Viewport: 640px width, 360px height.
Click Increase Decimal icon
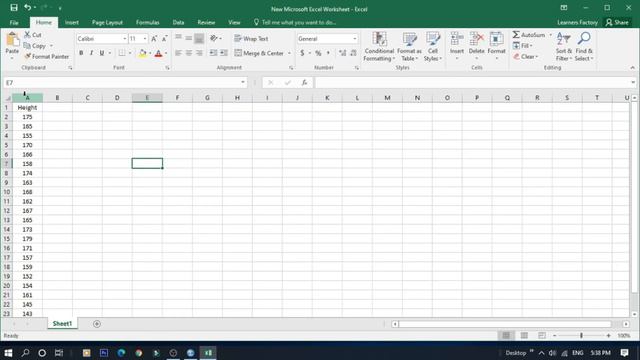coord(342,53)
